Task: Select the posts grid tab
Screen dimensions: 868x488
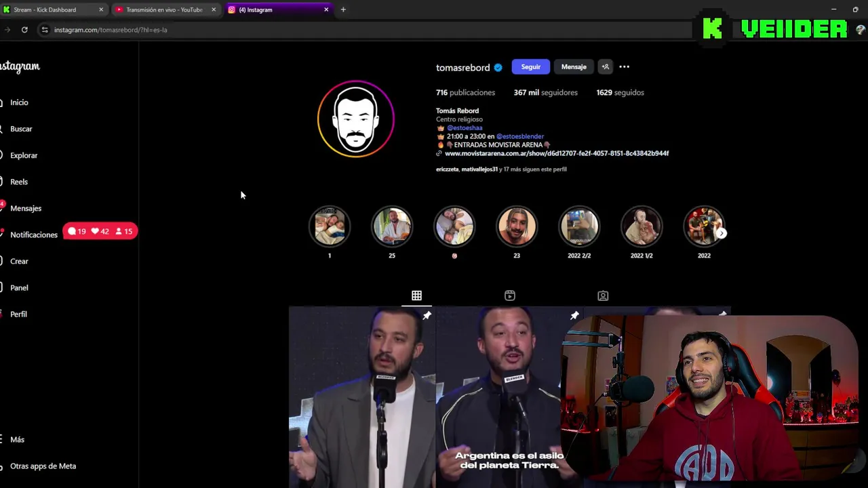Action: pos(416,296)
